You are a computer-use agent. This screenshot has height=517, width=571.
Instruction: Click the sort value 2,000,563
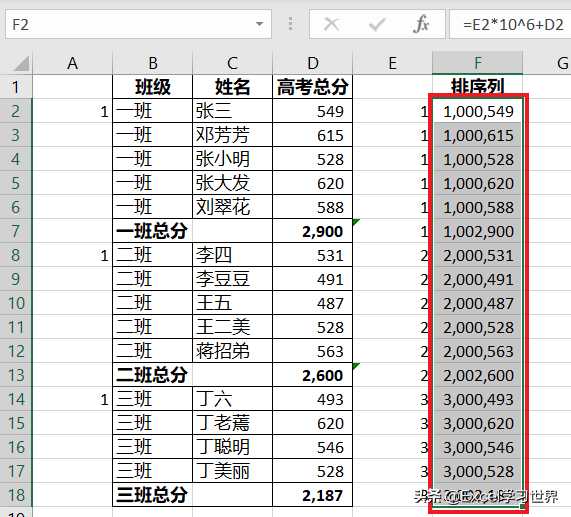tap(477, 351)
